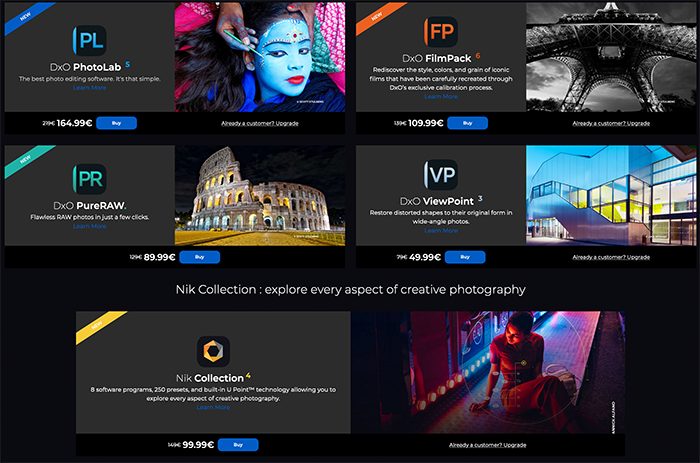Click 'The best photo editing software' tagline
Image resolution: width=700 pixels, height=463 pixels.
pyautogui.click(x=90, y=79)
